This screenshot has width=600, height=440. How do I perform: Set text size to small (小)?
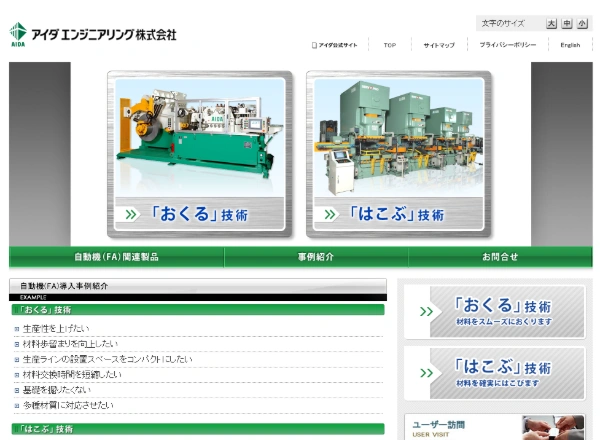tap(582, 24)
